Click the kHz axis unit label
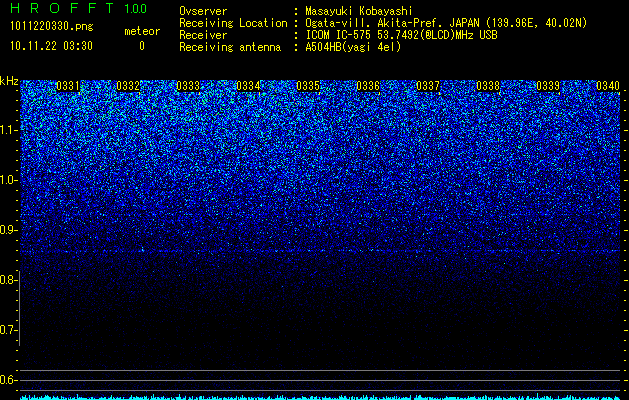Screen dimensions: 629x400 [x=9, y=81]
